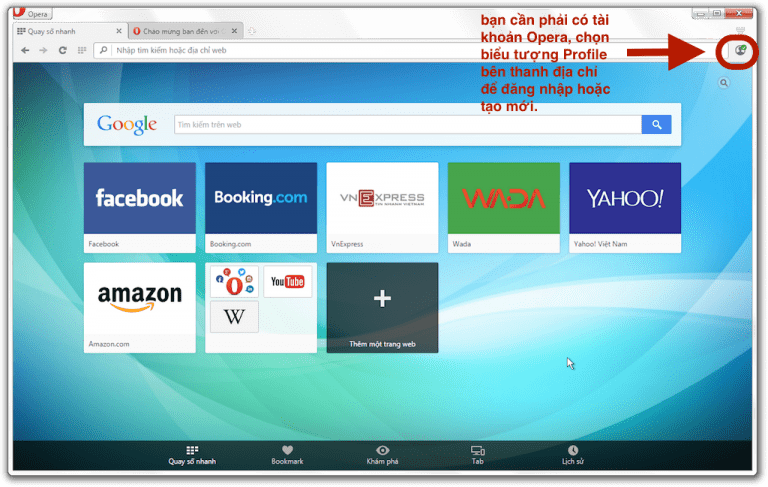The width and height of the screenshot is (768, 487).
Task: Open the Facebook speed dial tile
Action: pyautogui.click(x=140, y=208)
